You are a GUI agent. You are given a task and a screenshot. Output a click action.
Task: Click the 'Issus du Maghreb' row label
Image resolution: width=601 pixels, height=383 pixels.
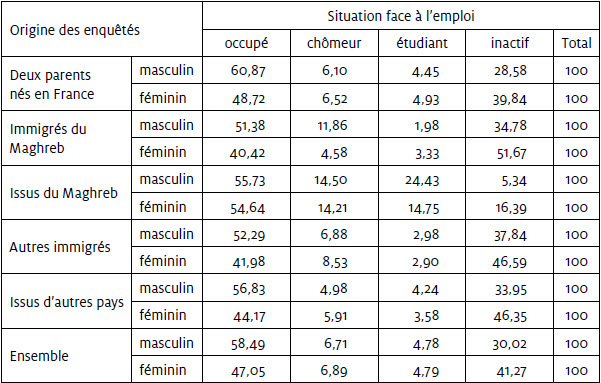click(x=64, y=193)
